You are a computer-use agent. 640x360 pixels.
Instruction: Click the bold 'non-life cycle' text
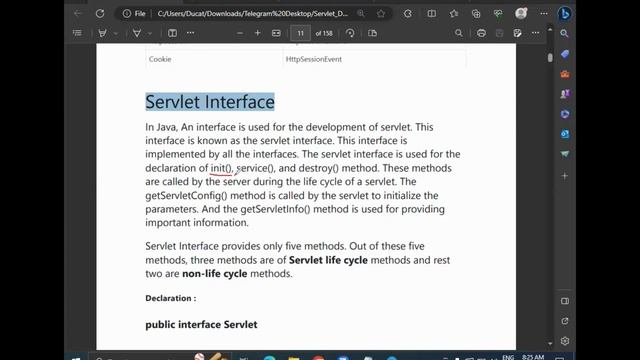(215, 273)
